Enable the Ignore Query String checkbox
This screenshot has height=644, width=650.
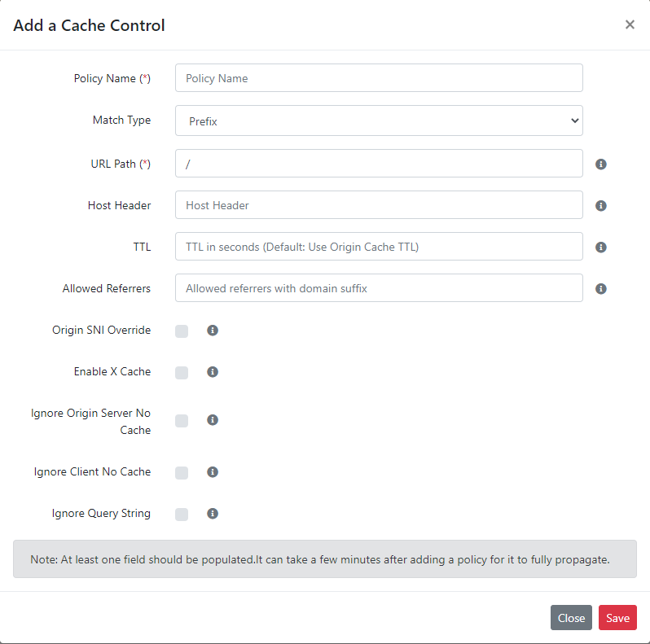click(182, 515)
